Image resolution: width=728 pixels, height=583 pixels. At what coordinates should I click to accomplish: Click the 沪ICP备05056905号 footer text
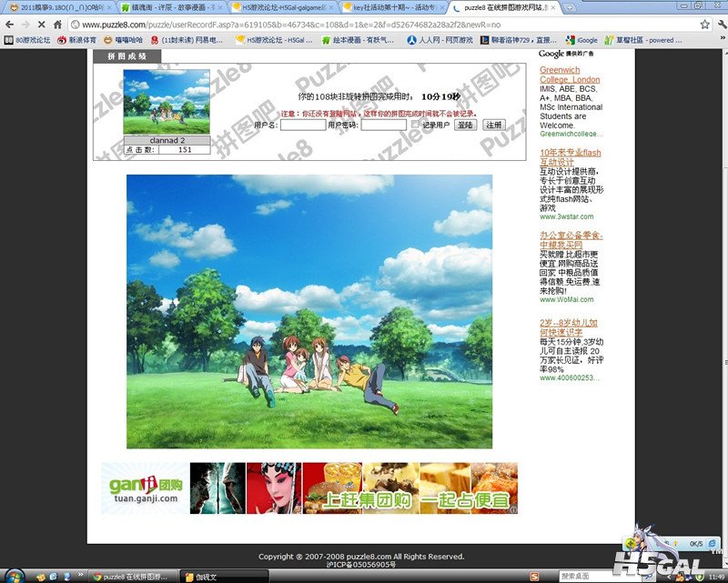(361, 565)
